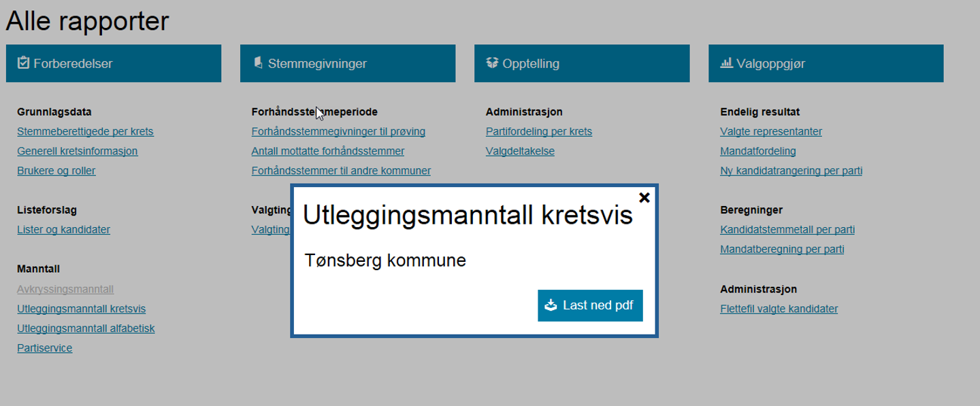Open Partifordeling per krets report
The height and width of the screenshot is (406, 980).
tap(539, 131)
